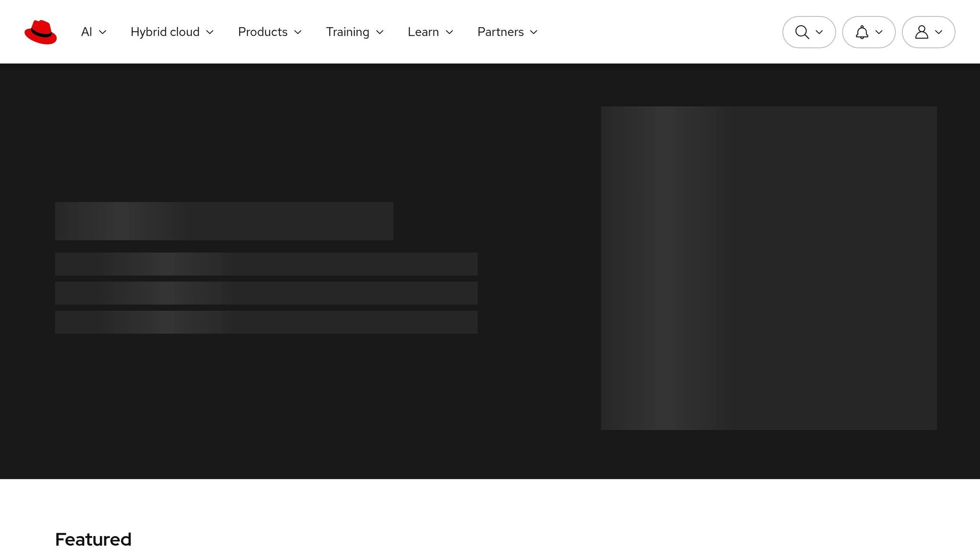Expand chevron next to search icon
The height and width of the screenshot is (551, 980).
(819, 32)
